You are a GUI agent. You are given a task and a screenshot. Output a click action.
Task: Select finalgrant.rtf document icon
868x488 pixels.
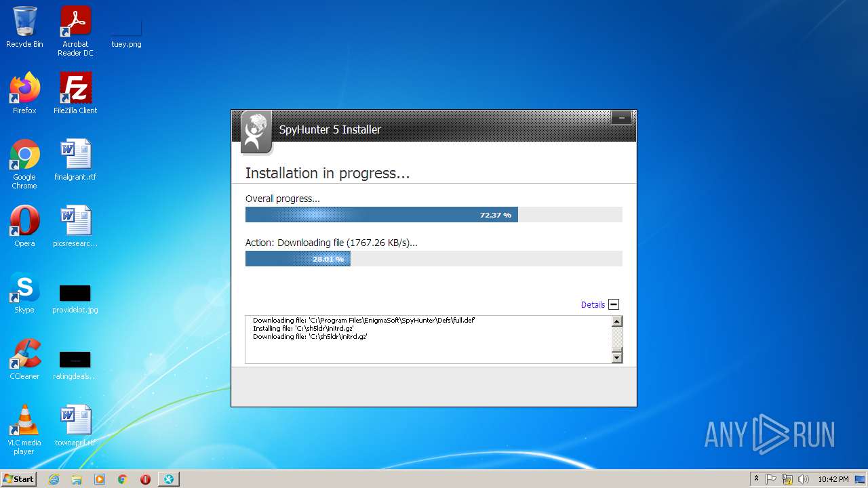coord(75,160)
